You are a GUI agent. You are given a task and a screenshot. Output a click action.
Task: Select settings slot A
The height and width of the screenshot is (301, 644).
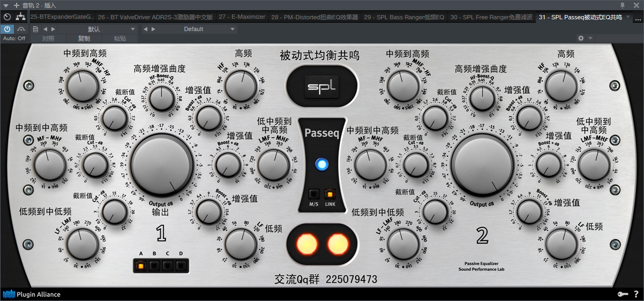(x=141, y=265)
